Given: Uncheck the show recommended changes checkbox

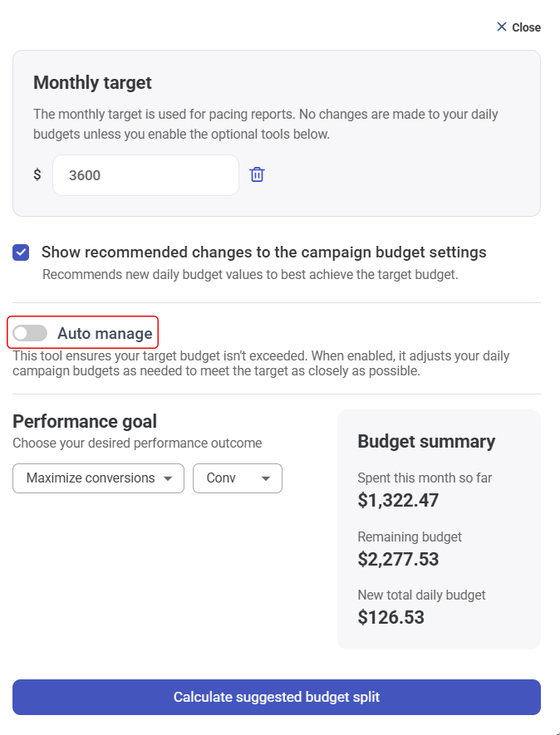Looking at the screenshot, I should coord(21,252).
